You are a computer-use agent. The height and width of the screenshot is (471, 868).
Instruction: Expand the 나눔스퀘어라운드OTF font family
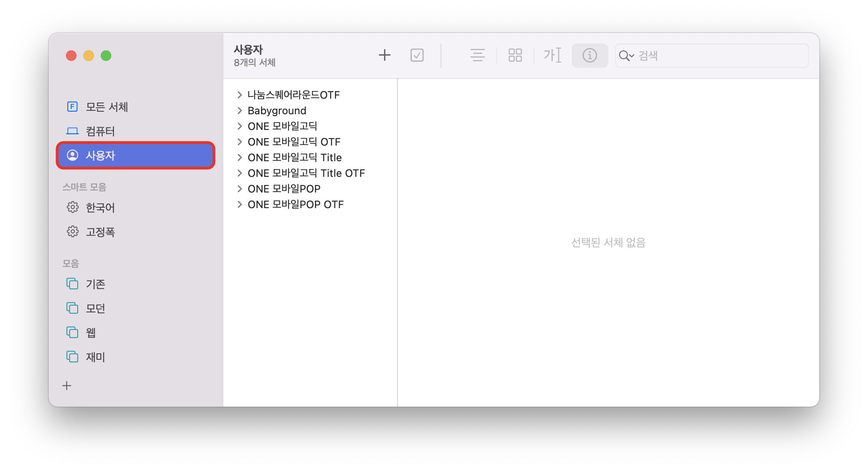pos(239,95)
